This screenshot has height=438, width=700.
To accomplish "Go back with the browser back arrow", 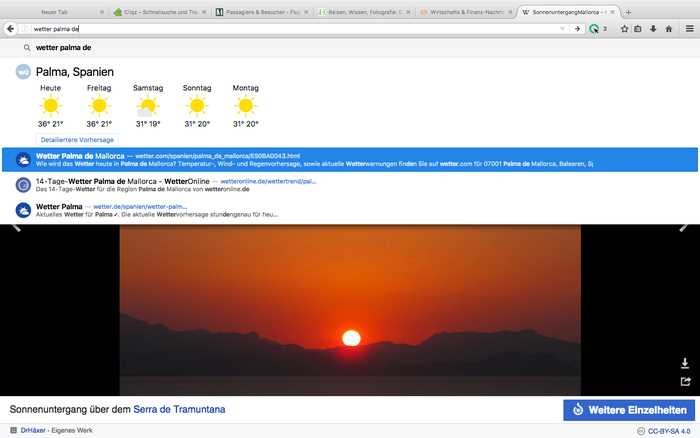I will pyautogui.click(x=10, y=29).
